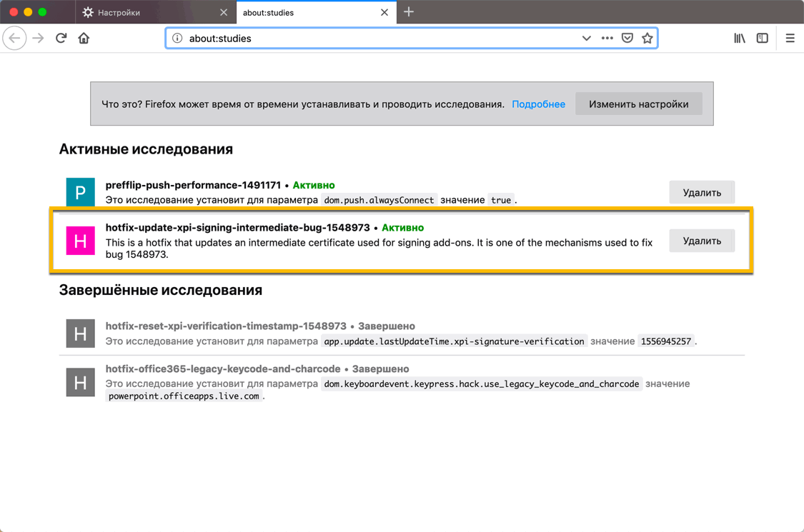
Task: Open the Подробнее link
Action: [539, 104]
